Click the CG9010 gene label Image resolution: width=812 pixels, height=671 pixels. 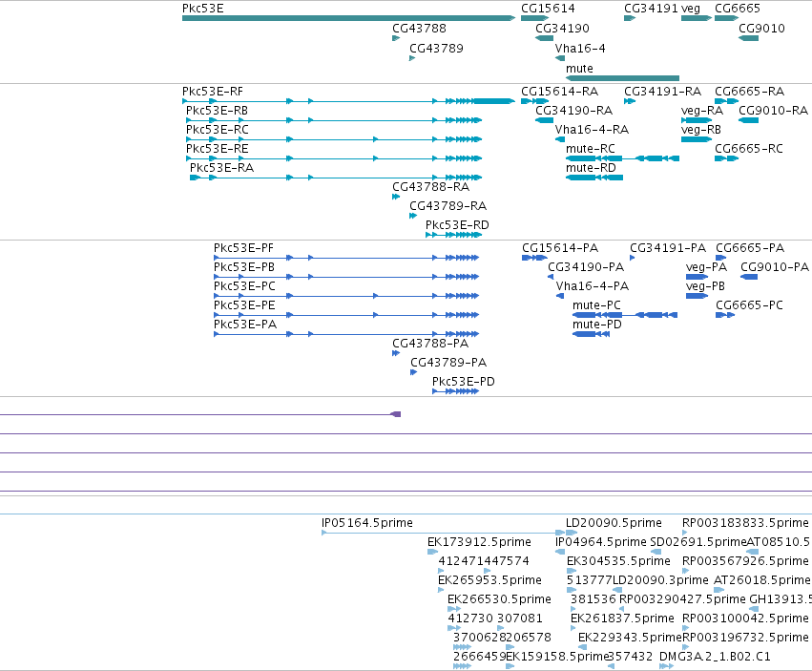(761, 29)
